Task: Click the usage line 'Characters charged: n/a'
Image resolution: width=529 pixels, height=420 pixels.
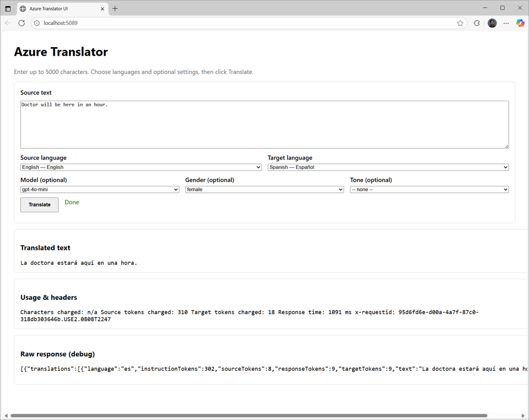Action: click(59, 312)
